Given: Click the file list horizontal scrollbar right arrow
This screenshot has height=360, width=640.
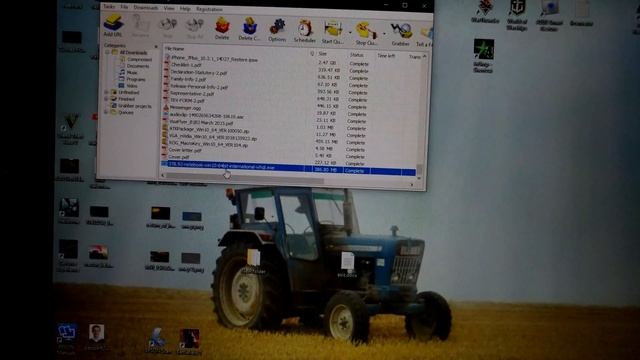Looking at the screenshot, I should click(412, 184).
